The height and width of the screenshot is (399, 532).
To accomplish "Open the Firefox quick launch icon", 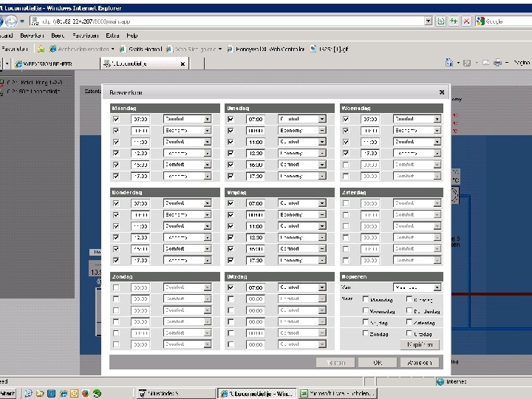I will 86,393.
